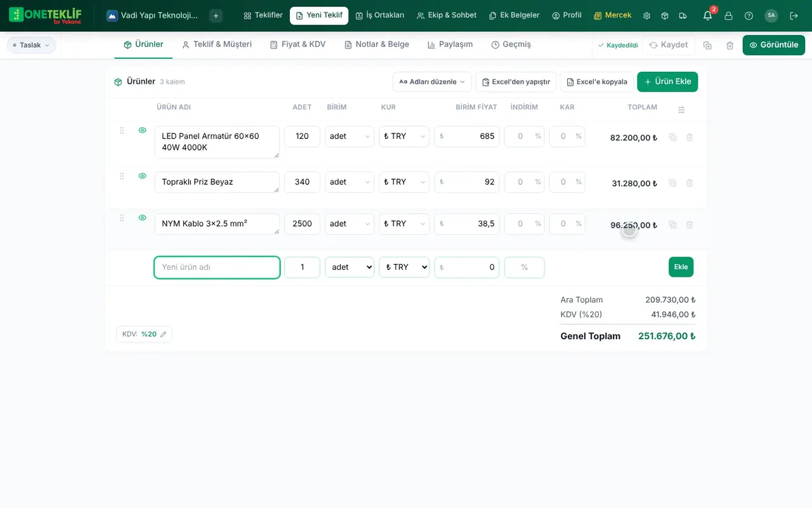
Task: Open the product box icon in top bar
Action: click(664, 16)
